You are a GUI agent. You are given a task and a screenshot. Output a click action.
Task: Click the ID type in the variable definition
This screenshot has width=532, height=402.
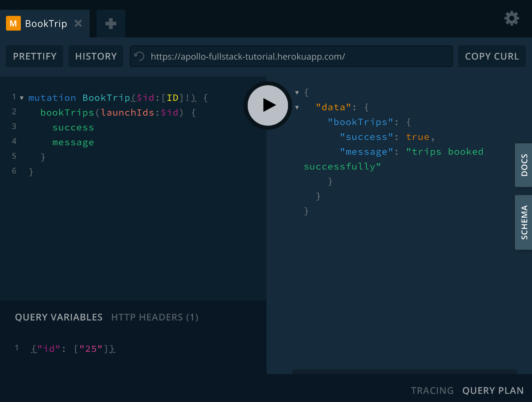pos(173,98)
